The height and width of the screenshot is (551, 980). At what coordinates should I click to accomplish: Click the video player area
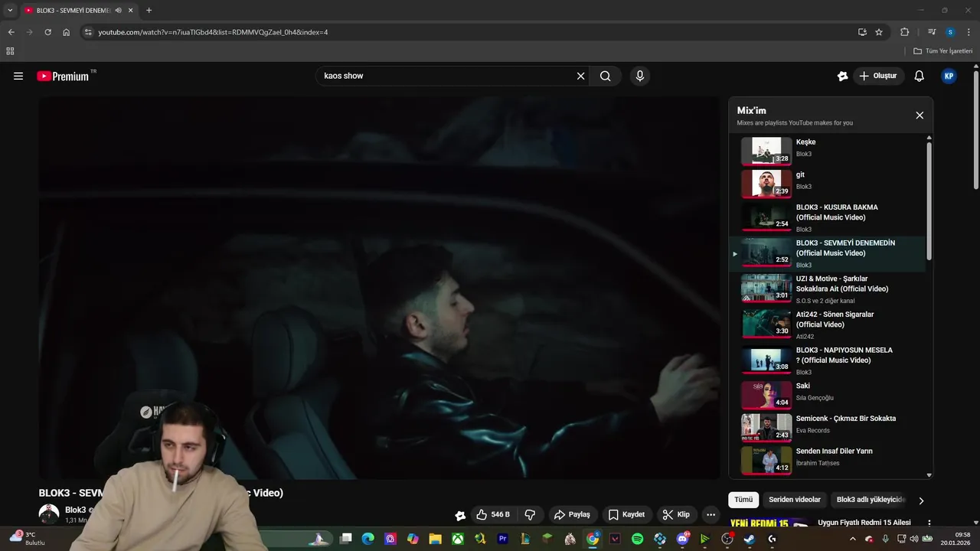click(x=379, y=288)
